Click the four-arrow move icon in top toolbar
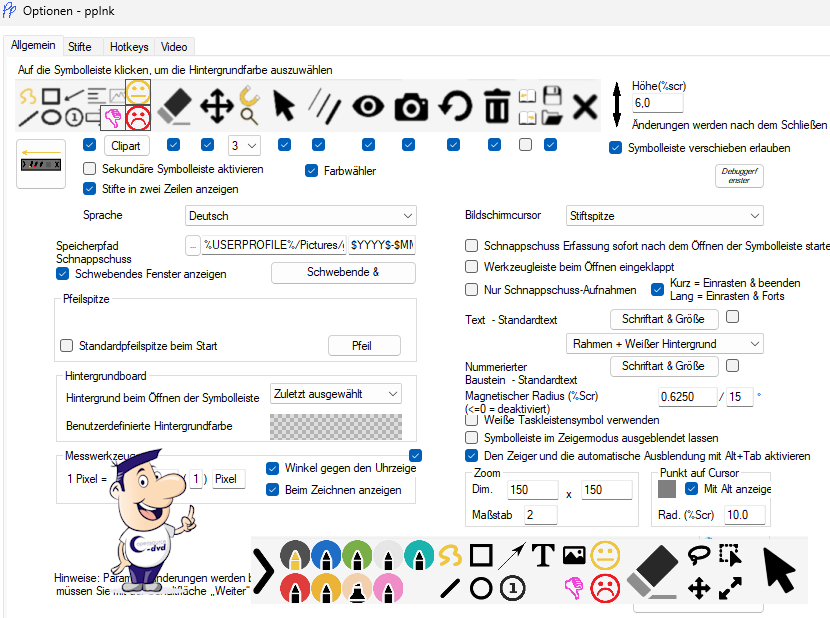Image resolution: width=830 pixels, height=618 pixels. (217, 106)
